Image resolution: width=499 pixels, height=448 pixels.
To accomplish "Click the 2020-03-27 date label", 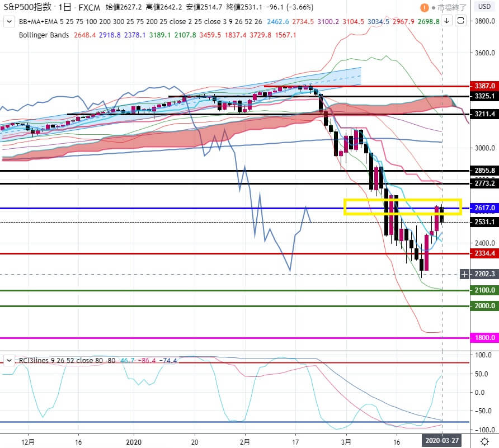I will [x=442, y=441].
